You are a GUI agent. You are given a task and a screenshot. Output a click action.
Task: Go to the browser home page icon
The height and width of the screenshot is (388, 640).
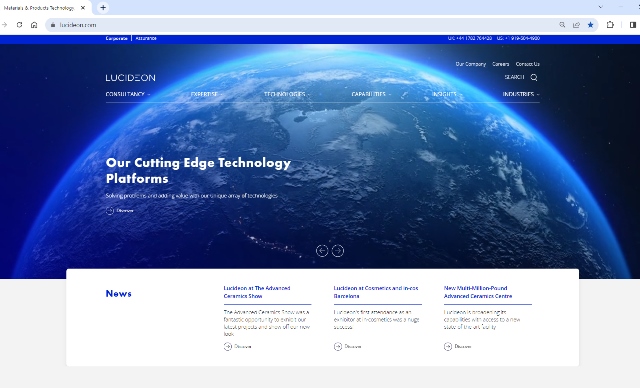[x=34, y=25]
